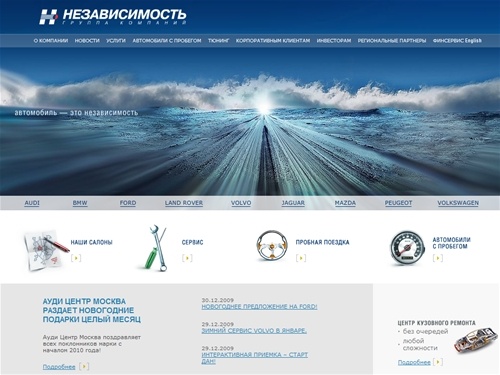Image resolution: width=500 pixels, height=375 pixels.
Task: Select the Volvo brand link
Action: (241, 203)
